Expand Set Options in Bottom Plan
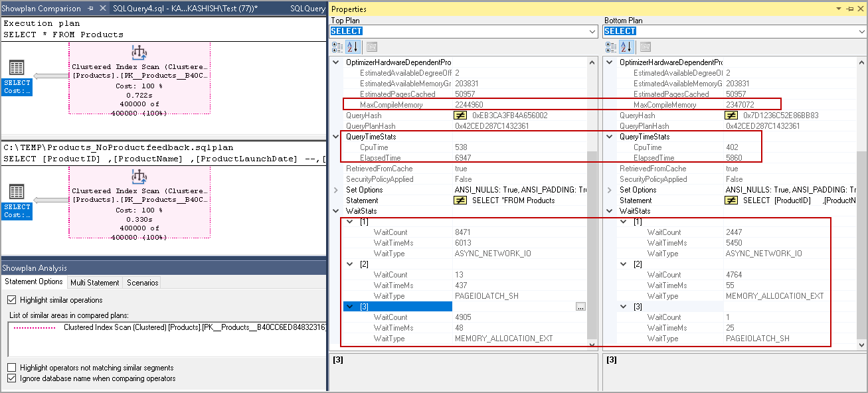Image resolution: width=868 pixels, height=393 pixels. click(610, 190)
